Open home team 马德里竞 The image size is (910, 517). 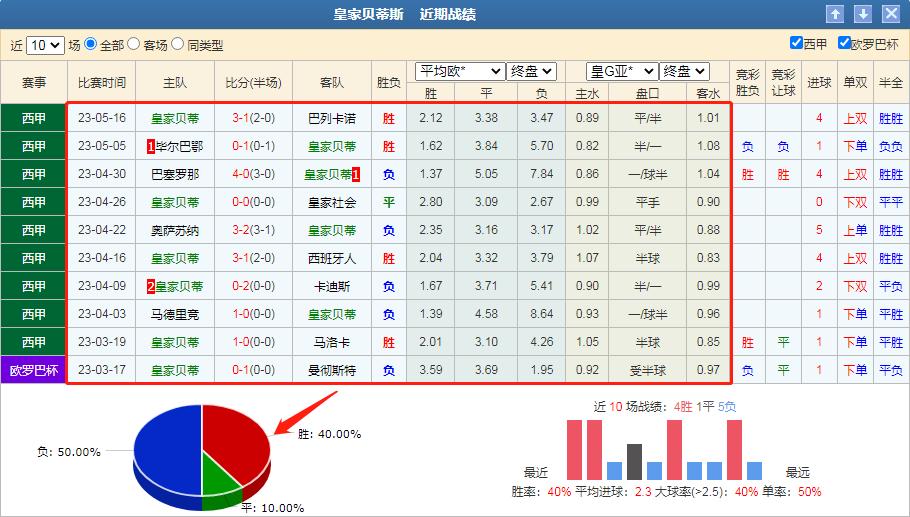coord(175,314)
